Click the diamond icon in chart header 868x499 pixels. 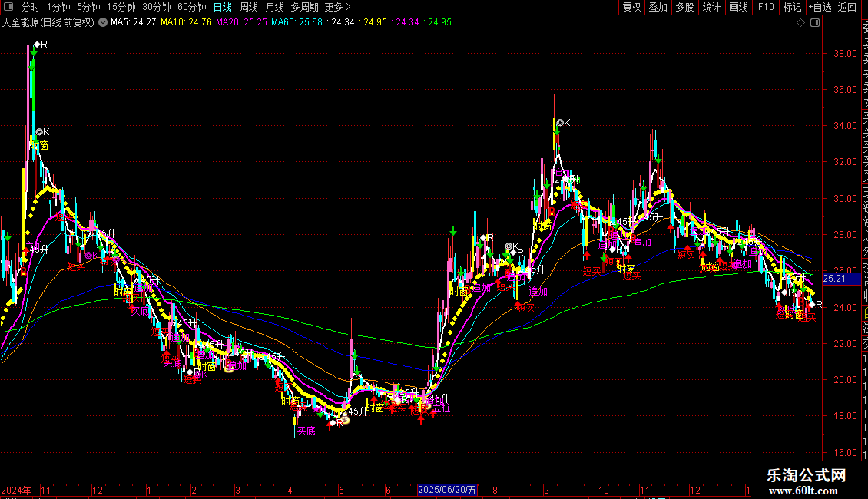tap(801, 23)
